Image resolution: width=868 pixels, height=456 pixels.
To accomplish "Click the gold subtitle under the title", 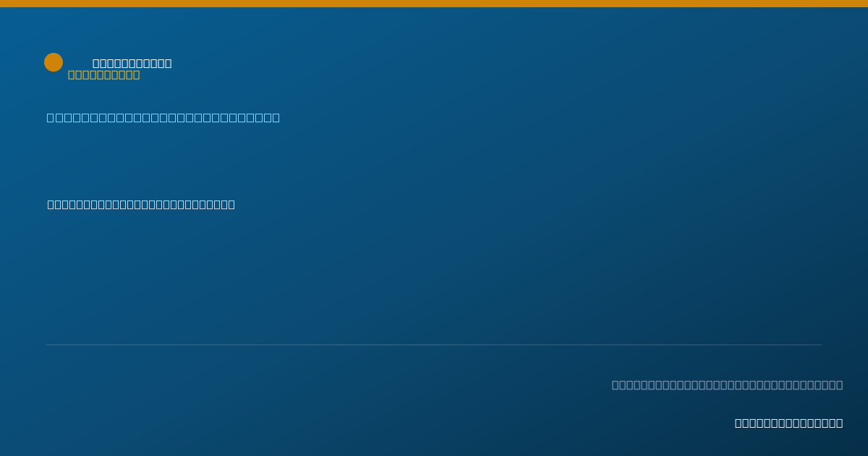I will pos(104,75).
